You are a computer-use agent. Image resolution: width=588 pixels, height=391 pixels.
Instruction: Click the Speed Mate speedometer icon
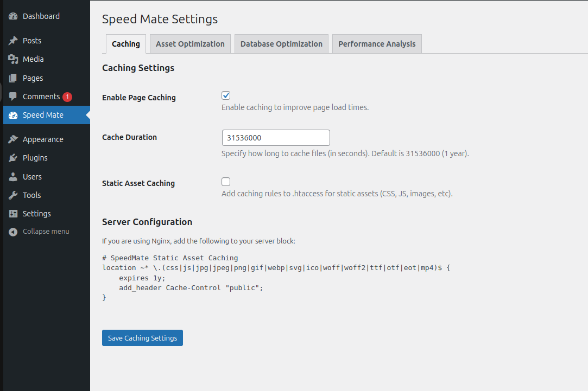[13, 115]
